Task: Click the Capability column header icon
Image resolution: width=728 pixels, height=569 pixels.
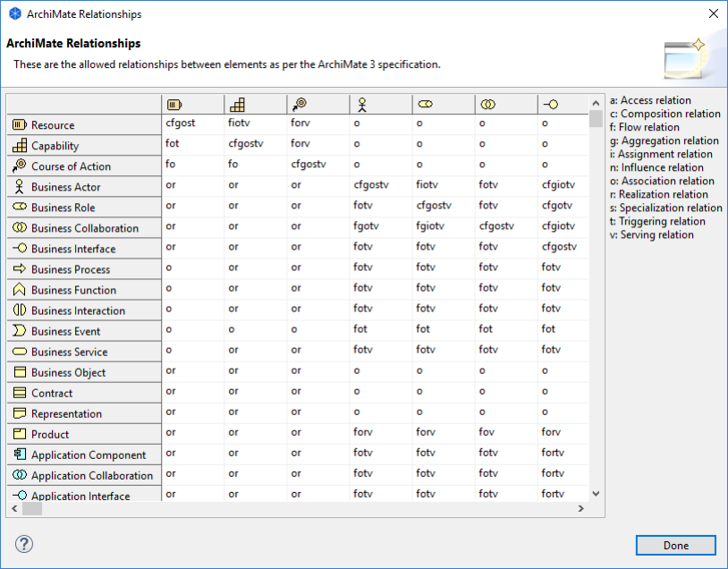Action: [236, 105]
